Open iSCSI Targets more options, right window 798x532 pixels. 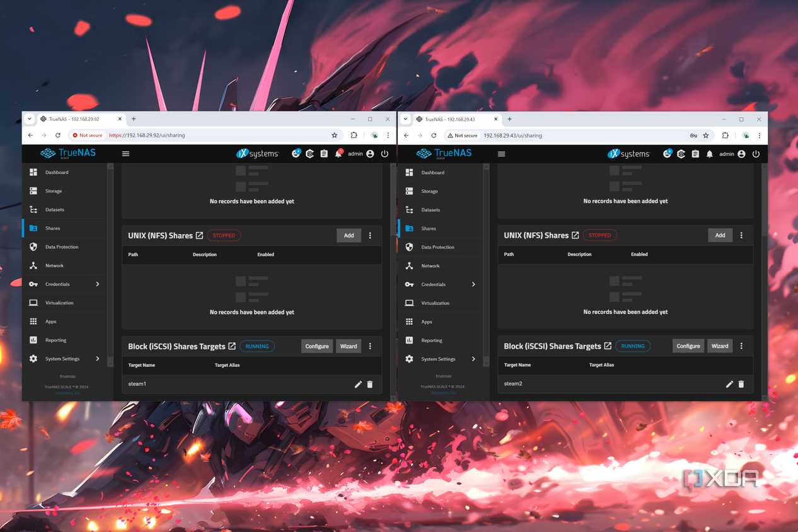[x=741, y=346]
